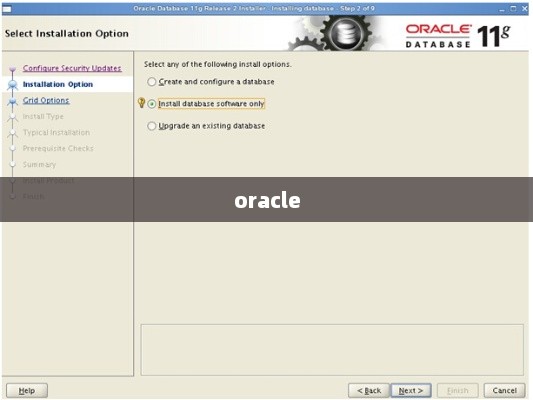Viewport: 533px width, 400px height.
Task: Cancel the installer
Action: point(504,390)
